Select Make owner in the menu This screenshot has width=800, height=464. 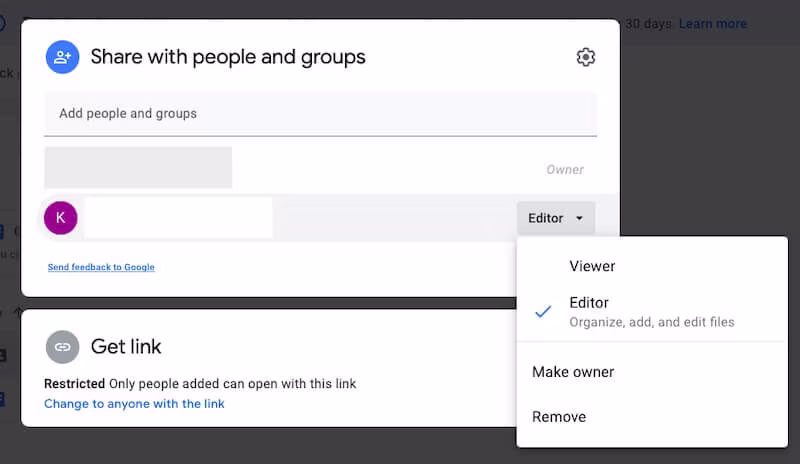tap(573, 372)
